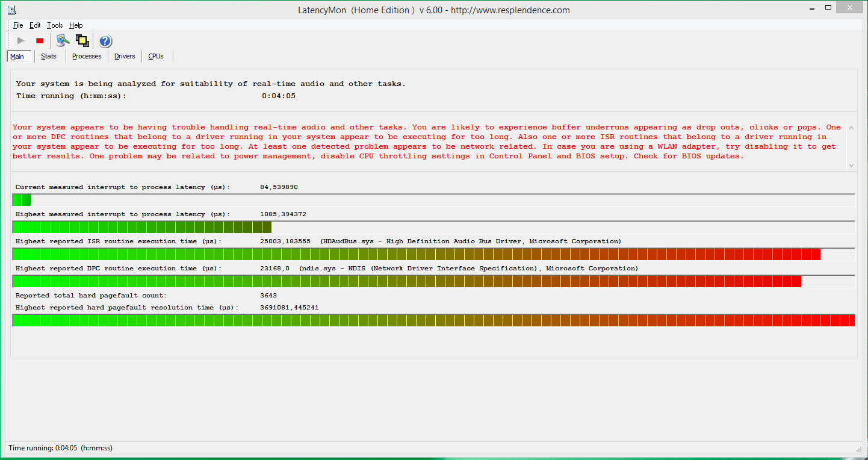The height and width of the screenshot is (460, 868).
Task: Switch to the Stats tab
Action: (49, 56)
